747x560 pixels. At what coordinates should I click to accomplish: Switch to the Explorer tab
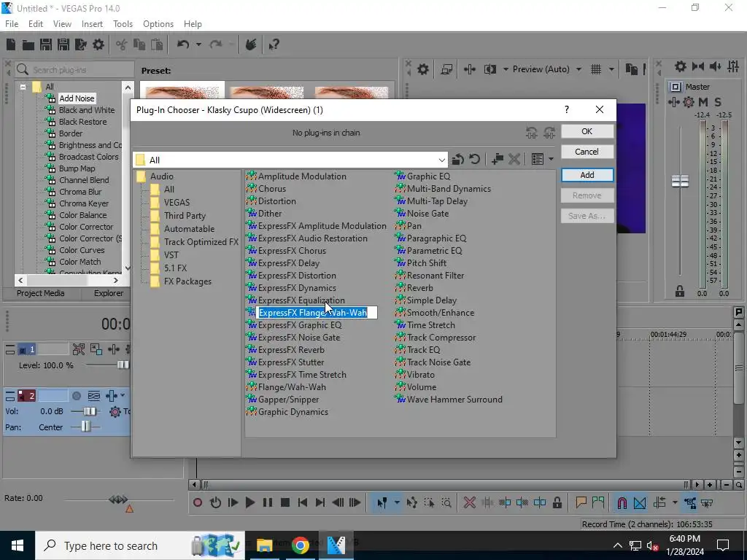[x=108, y=293]
